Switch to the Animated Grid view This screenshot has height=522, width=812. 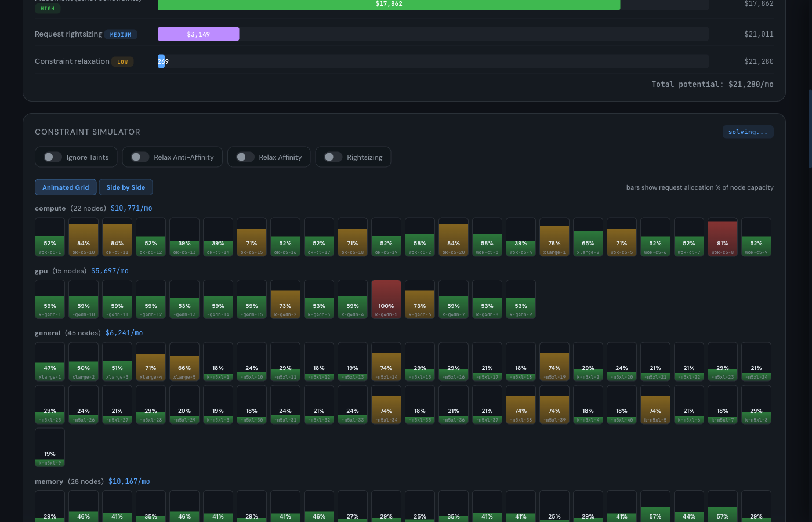66,187
